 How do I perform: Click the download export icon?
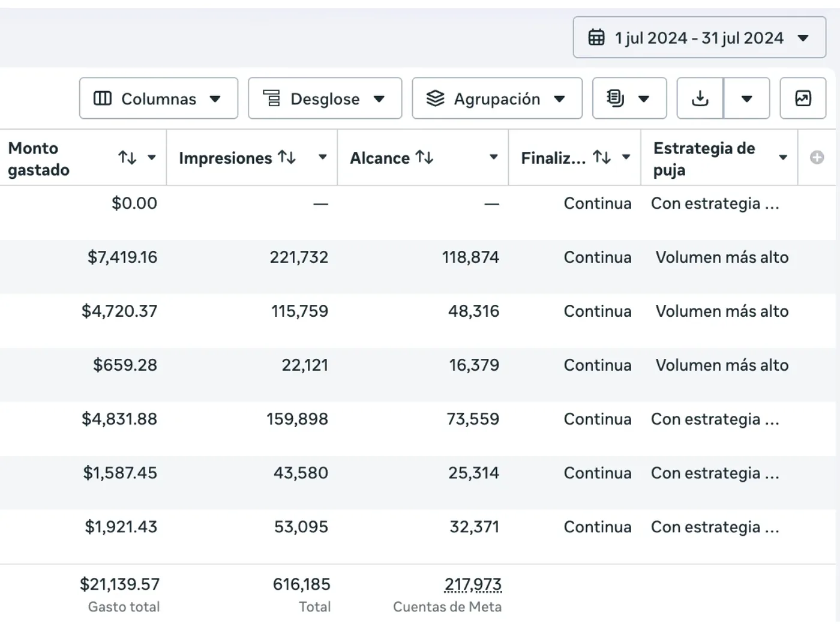tap(700, 98)
